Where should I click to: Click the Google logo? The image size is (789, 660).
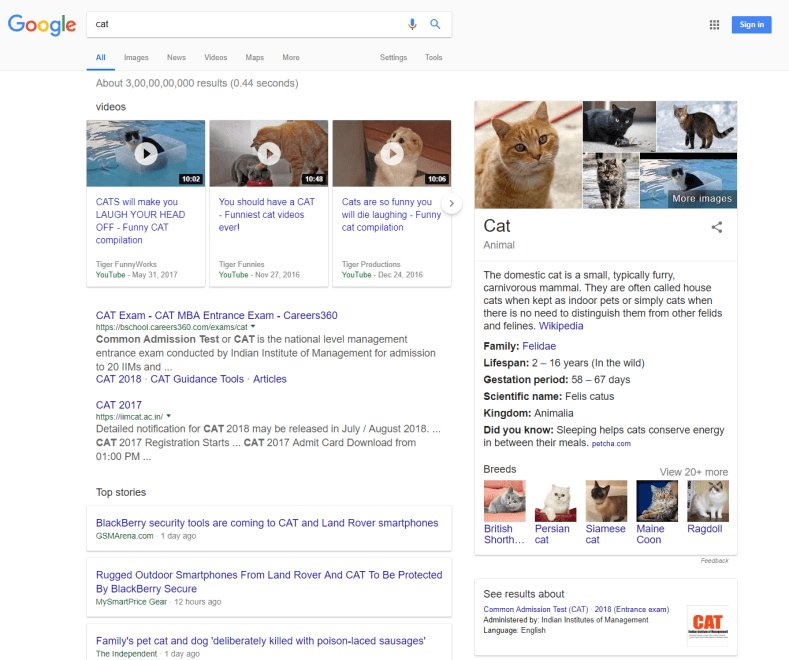click(42, 25)
